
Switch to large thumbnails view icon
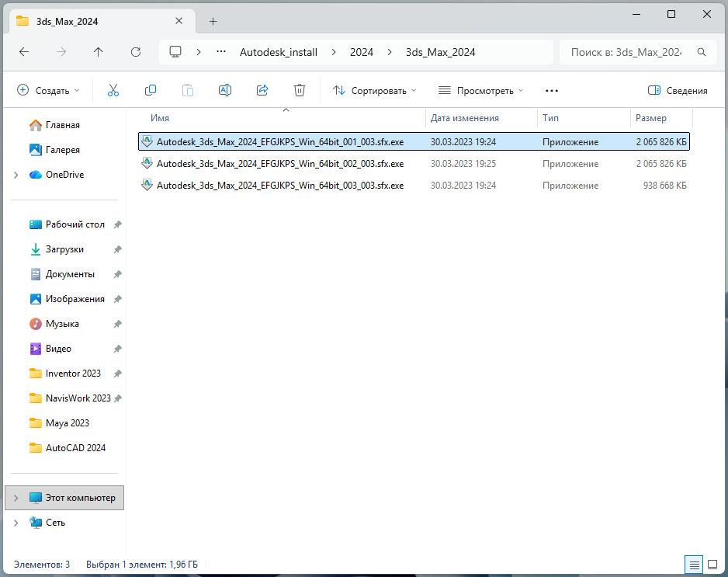(712, 565)
